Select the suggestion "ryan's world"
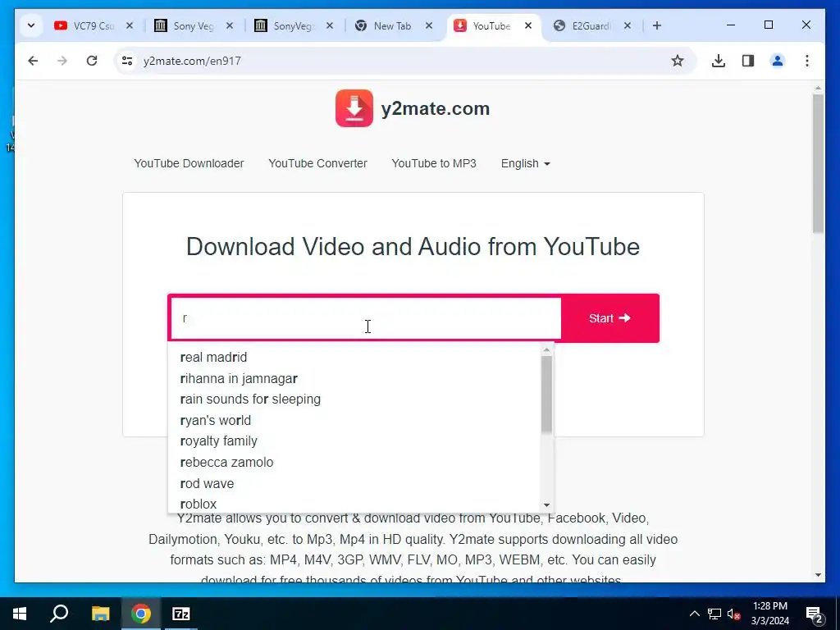The width and height of the screenshot is (840, 630). (x=216, y=420)
